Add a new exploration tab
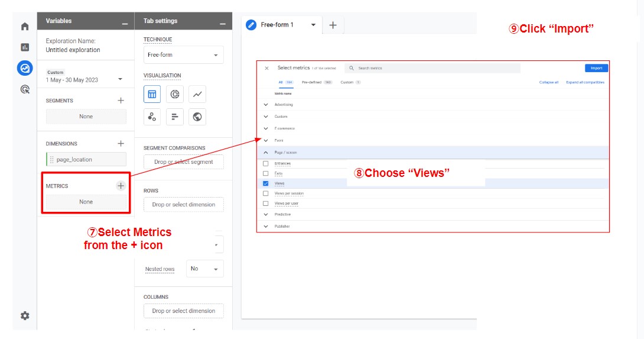The image size is (644, 339). [333, 25]
